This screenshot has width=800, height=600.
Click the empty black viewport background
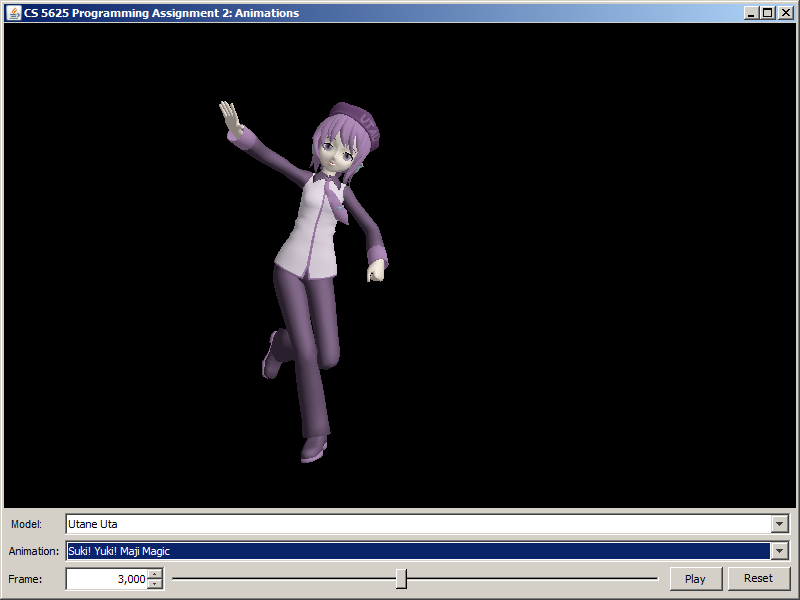tap(600, 300)
